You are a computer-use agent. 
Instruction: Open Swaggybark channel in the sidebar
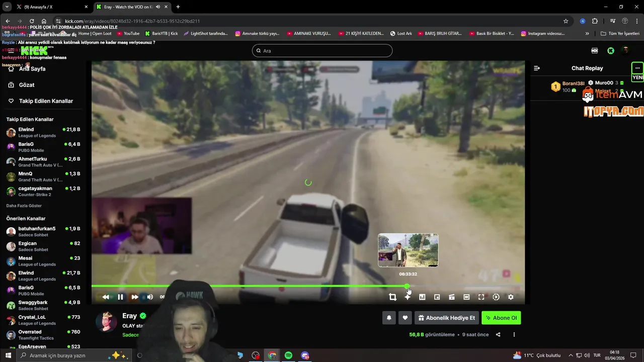(43, 305)
